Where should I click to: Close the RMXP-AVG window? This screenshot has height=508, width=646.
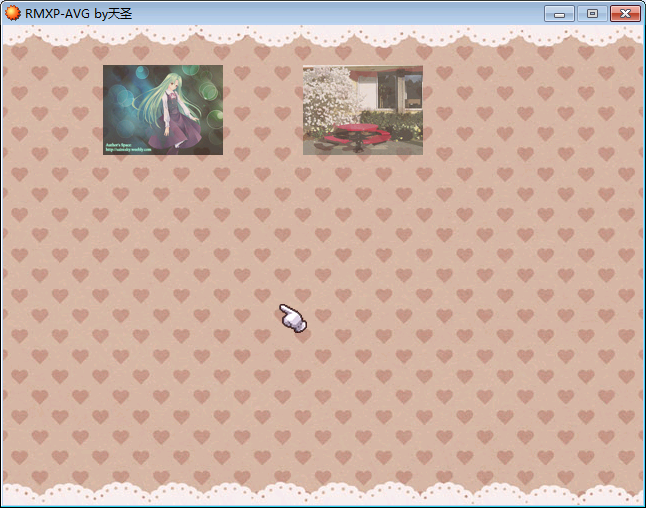pos(625,14)
